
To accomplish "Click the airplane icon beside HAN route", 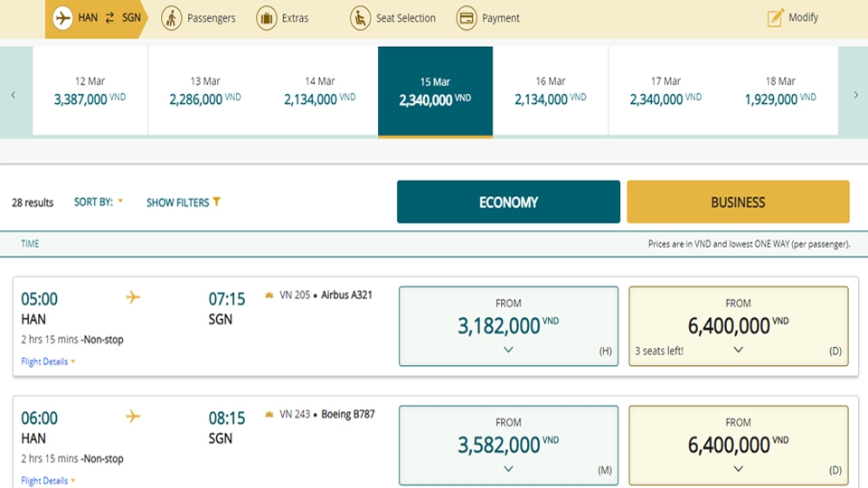I will 62,18.
